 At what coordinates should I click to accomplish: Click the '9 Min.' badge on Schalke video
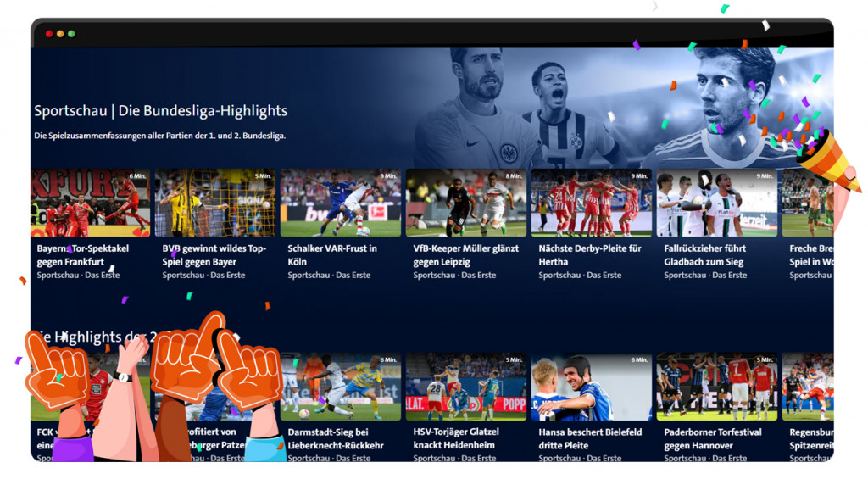click(x=388, y=176)
